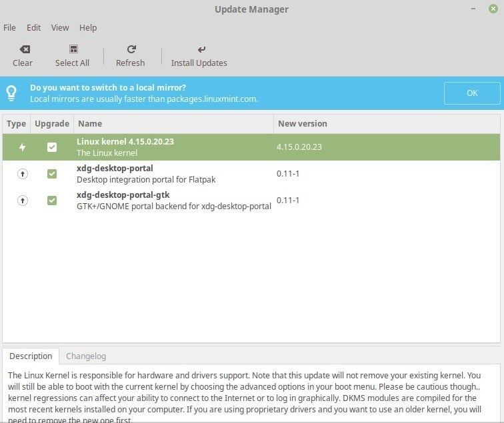Select the xdg-desktop-portal-gtk package name
This screenshot has height=423, width=504.
[x=123, y=195]
